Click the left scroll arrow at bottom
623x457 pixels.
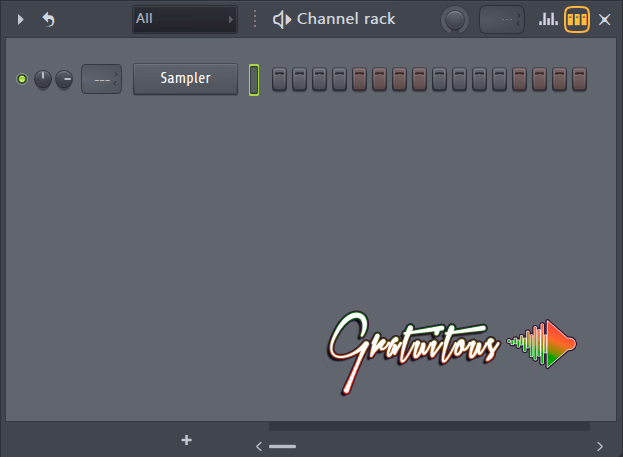tap(259, 446)
